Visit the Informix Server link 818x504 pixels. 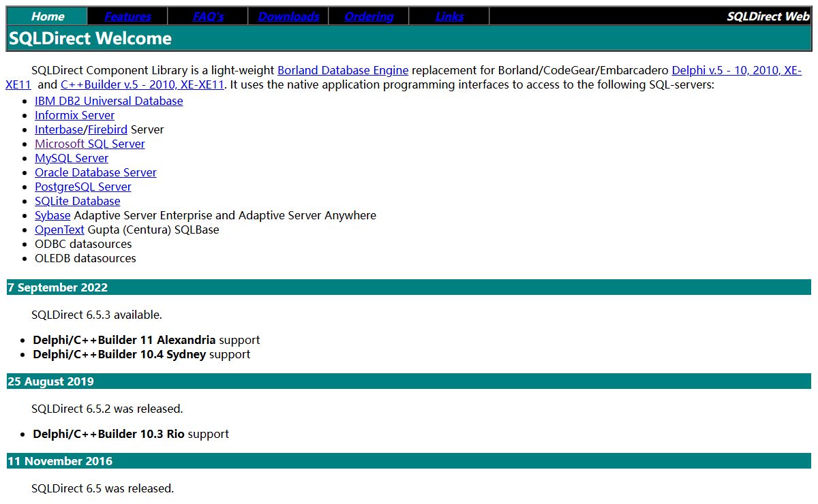point(75,115)
